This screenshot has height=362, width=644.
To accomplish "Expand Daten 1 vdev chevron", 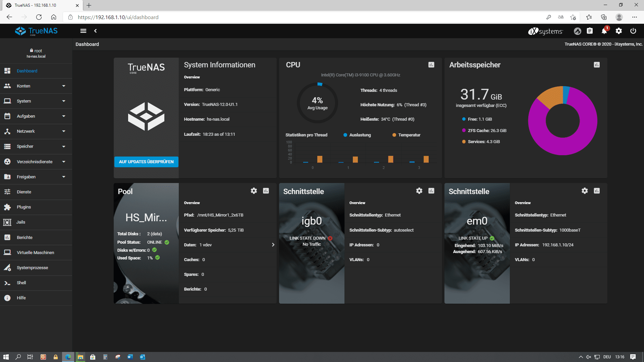I will point(273,245).
